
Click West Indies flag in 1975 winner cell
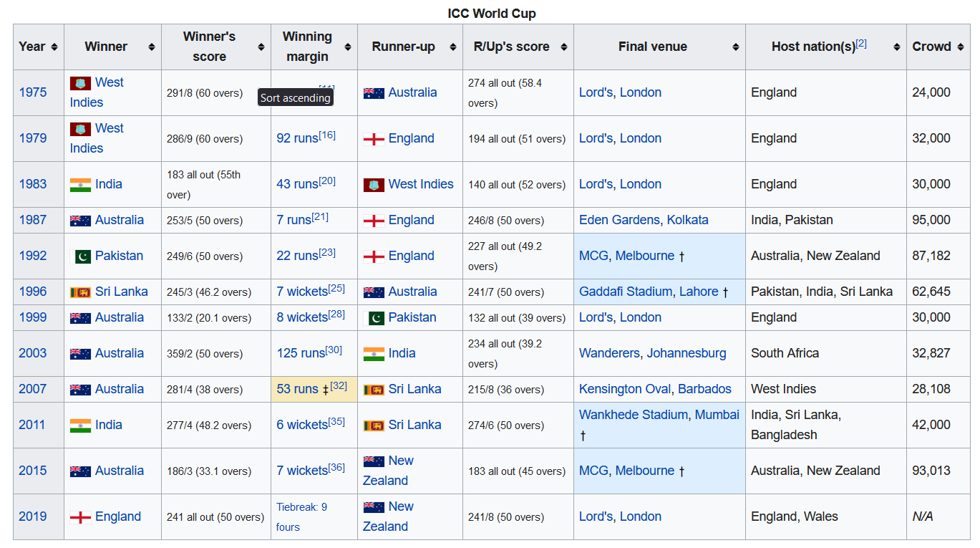[80, 83]
